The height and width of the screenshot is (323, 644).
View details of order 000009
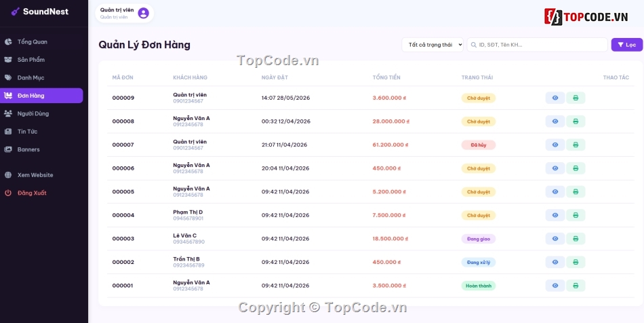pyautogui.click(x=555, y=98)
